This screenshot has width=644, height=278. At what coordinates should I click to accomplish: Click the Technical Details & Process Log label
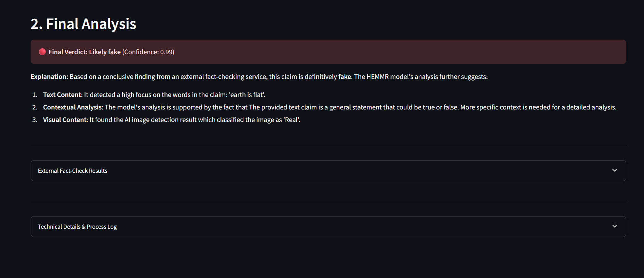tap(77, 227)
